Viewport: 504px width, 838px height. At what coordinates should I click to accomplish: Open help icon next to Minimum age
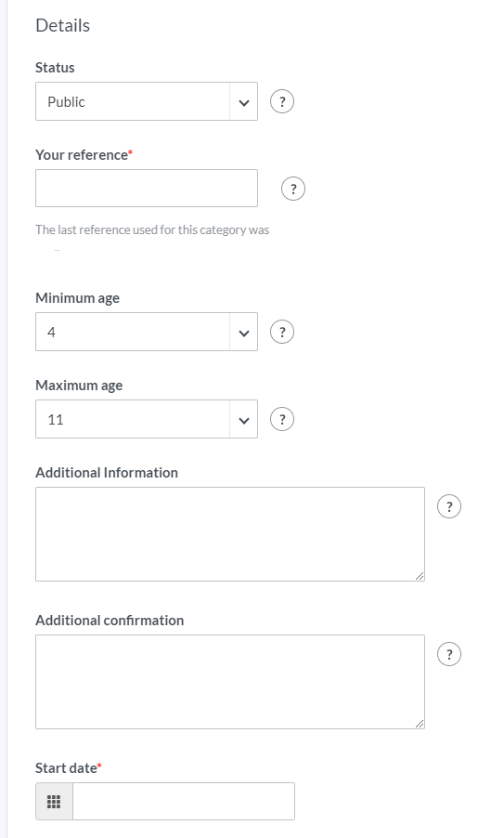(282, 332)
